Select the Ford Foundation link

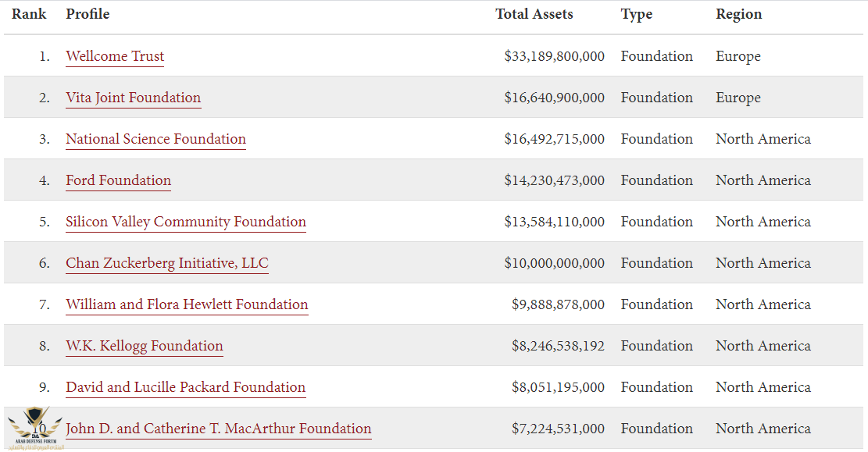click(118, 180)
